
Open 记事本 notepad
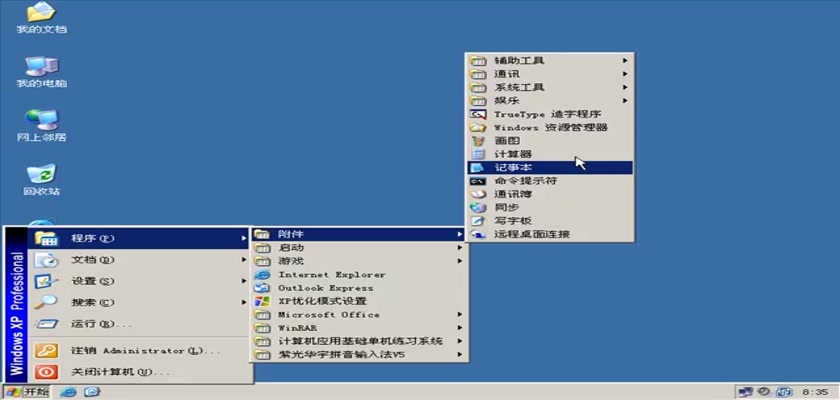click(x=550, y=168)
